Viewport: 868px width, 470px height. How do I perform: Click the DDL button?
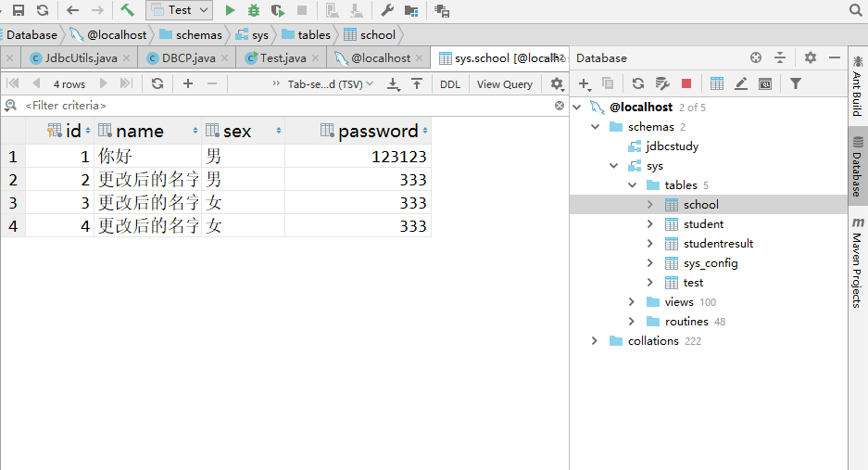click(450, 84)
